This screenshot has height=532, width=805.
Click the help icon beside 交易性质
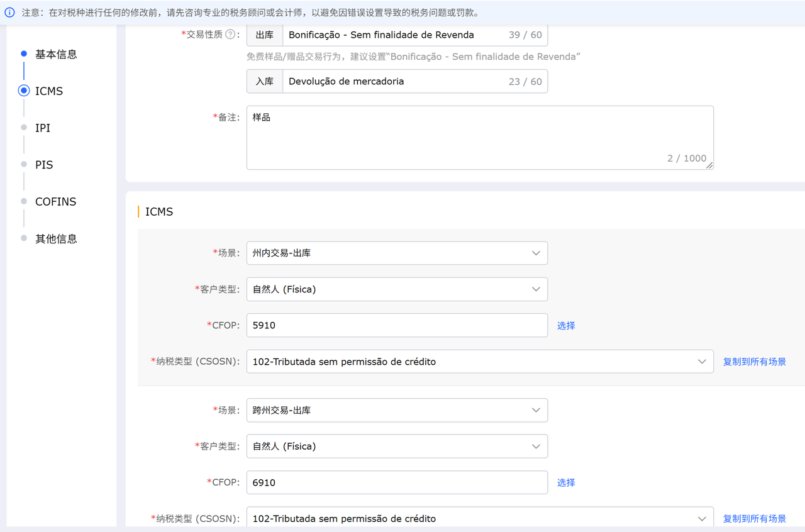point(230,35)
